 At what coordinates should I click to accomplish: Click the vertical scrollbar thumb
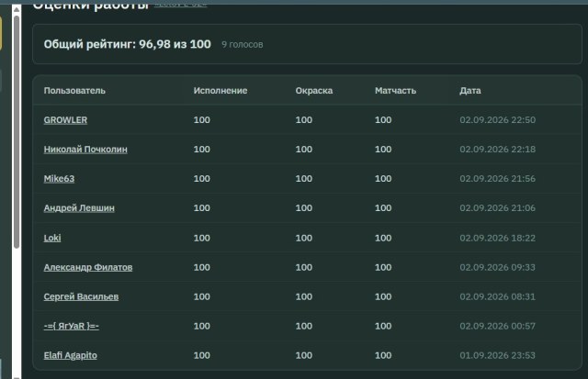click(17, 132)
